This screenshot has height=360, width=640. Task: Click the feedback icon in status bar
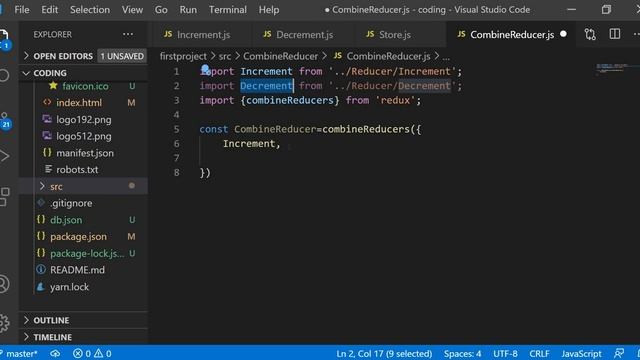[619, 353]
